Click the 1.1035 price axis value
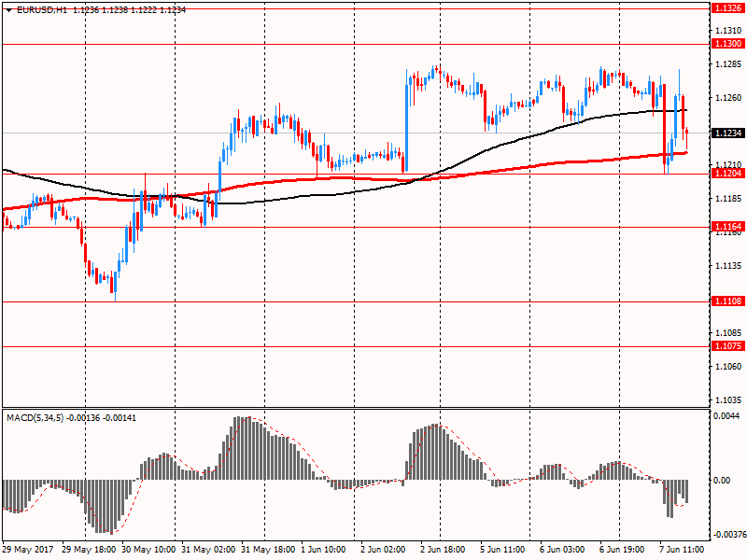The image size is (747, 560). tap(728, 400)
